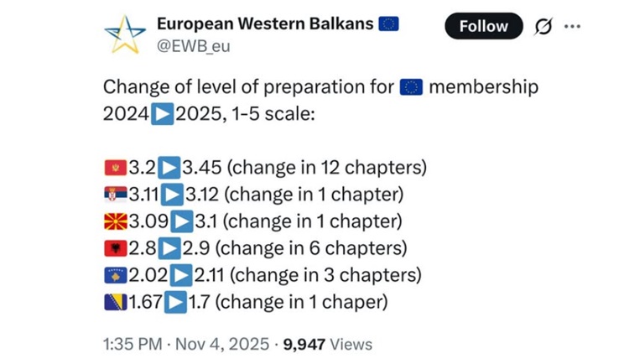This screenshot has height=364, width=629.
Task: Click the Bosnia and Herzegovina flag emoji
Action: (x=115, y=301)
